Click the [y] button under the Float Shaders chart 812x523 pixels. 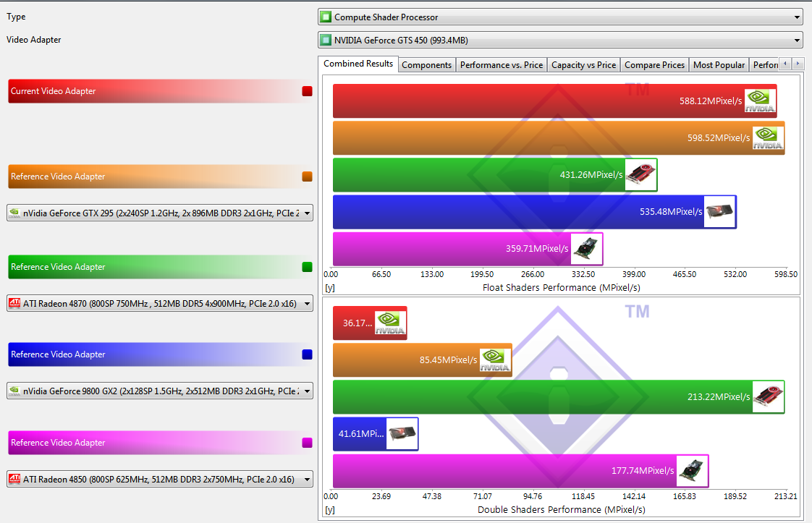pyautogui.click(x=330, y=287)
